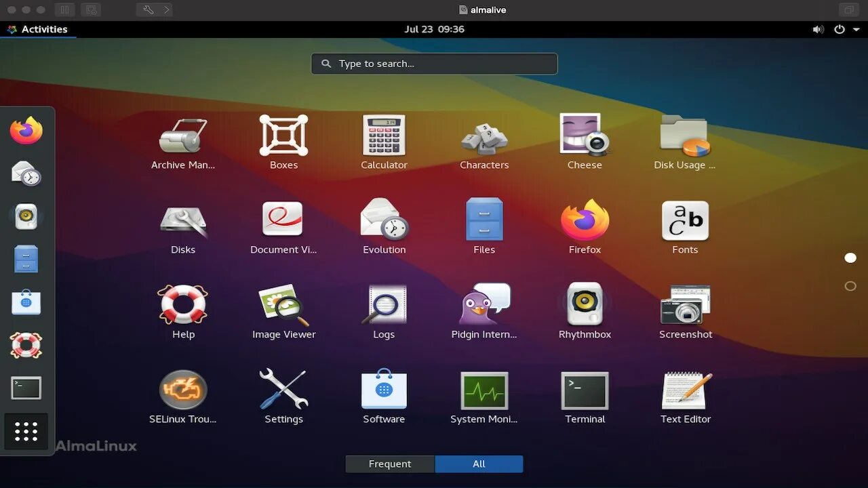Click the Evolution mail icon in the dock

[26, 173]
